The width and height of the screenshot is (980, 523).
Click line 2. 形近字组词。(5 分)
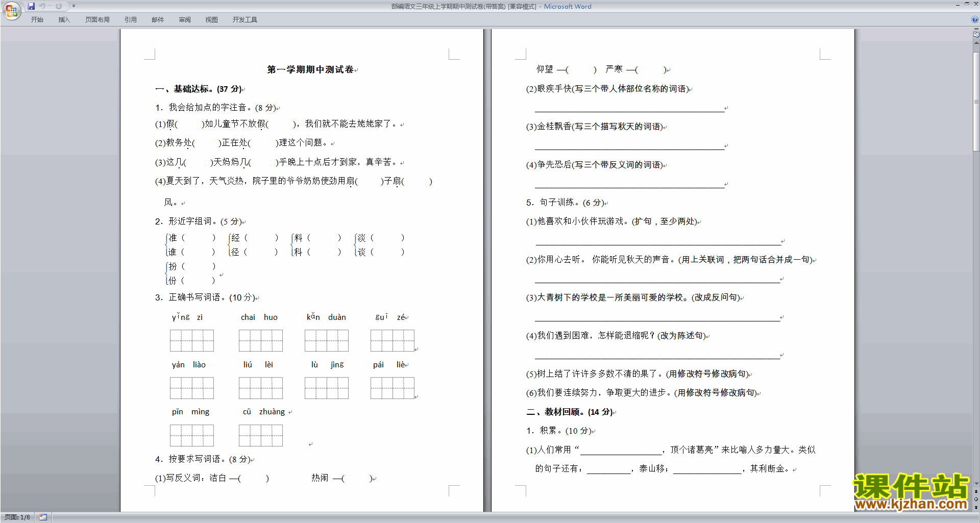[x=199, y=221]
